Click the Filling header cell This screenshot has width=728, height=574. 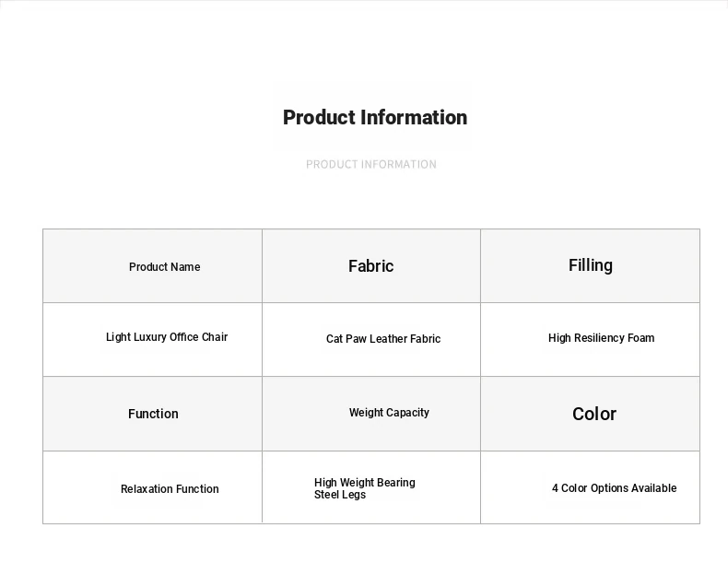pyautogui.click(x=591, y=265)
